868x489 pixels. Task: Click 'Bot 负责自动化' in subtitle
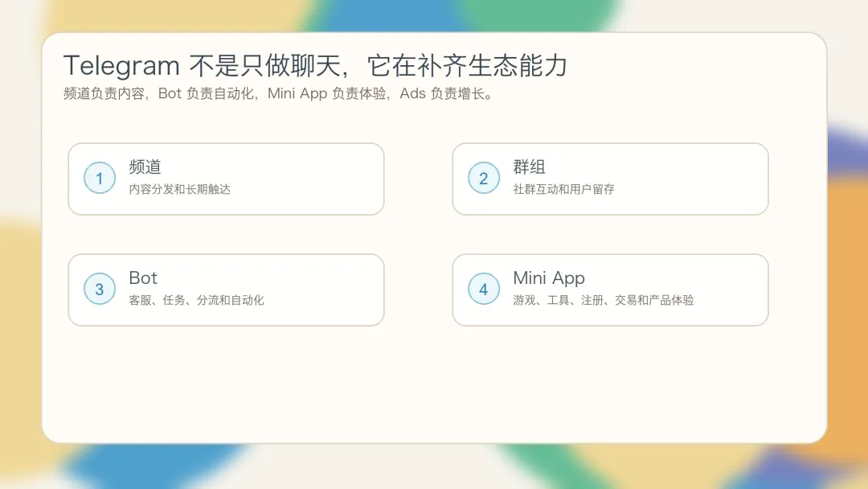click(206, 93)
